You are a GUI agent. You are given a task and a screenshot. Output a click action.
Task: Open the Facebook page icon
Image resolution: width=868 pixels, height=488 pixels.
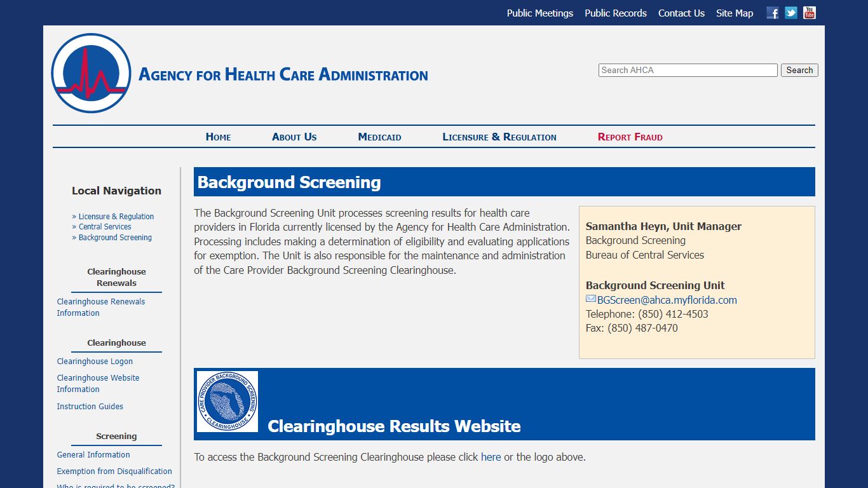click(772, 12)
